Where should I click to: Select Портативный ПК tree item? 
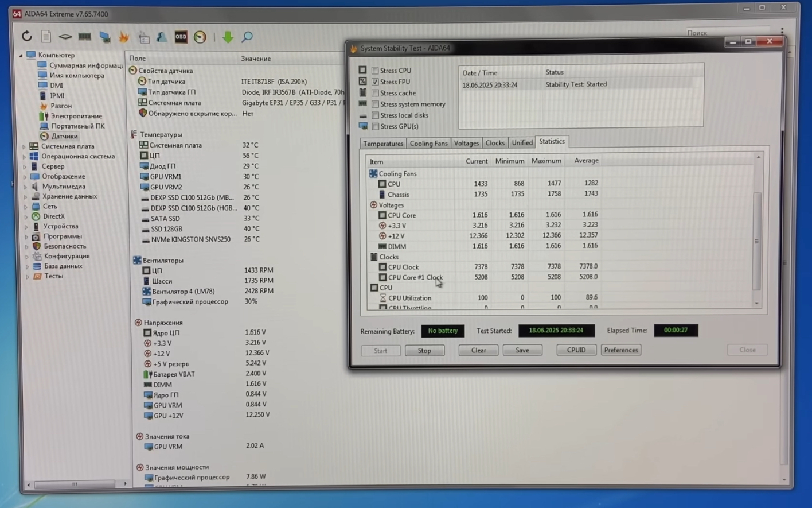click(x=77, y=126)
